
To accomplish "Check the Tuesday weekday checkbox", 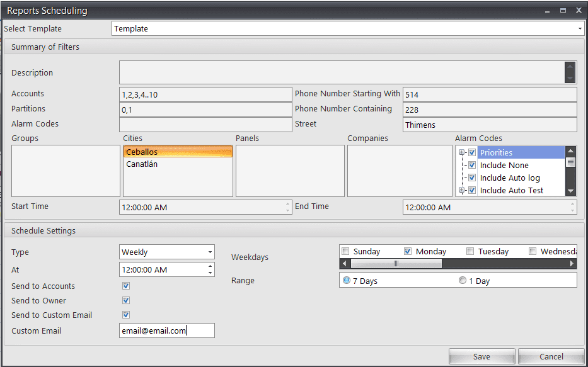I will click(470, 251).
